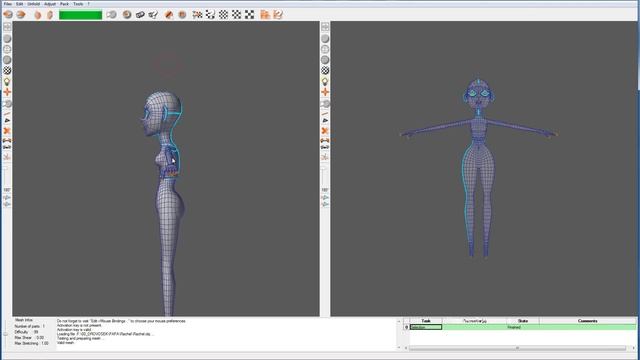This screenshot has height=360, width=640.
Task: Open the File menu
Action: 8,4
